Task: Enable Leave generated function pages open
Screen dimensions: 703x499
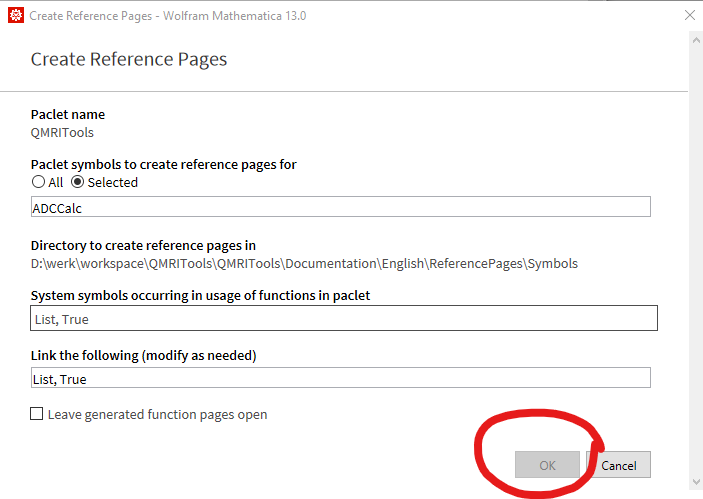Action: [37, 413]
